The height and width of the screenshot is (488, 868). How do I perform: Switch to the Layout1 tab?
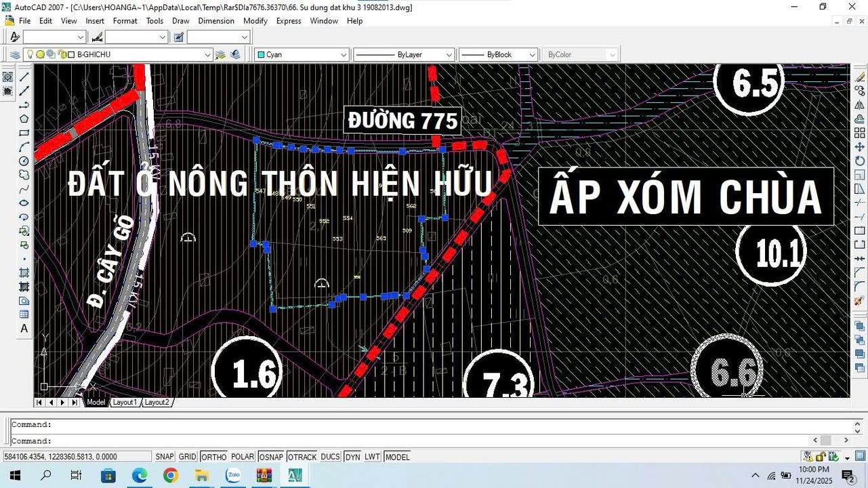[x=125, y=402]
